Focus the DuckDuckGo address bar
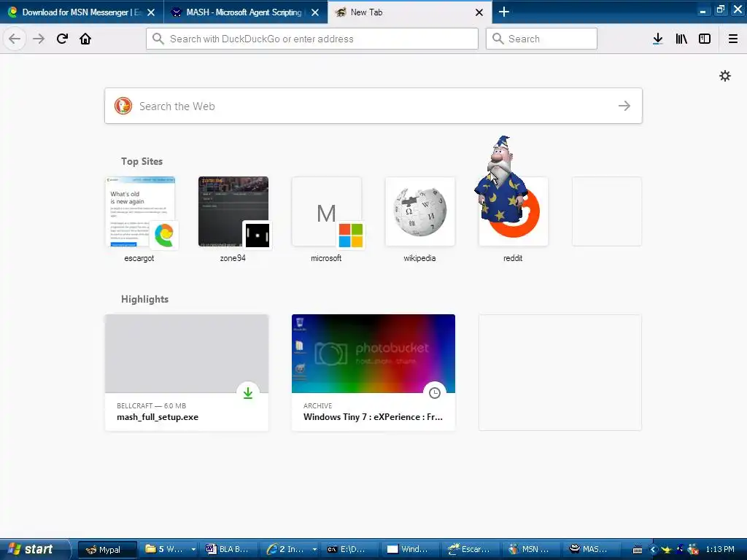This screenshot has height=560, width=747. point(312,39)
